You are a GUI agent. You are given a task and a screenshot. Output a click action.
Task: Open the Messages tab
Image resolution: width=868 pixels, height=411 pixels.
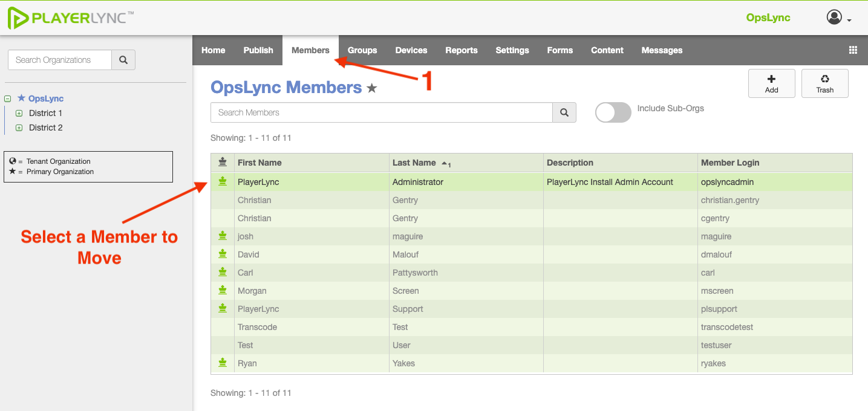(x=662, y=50)
